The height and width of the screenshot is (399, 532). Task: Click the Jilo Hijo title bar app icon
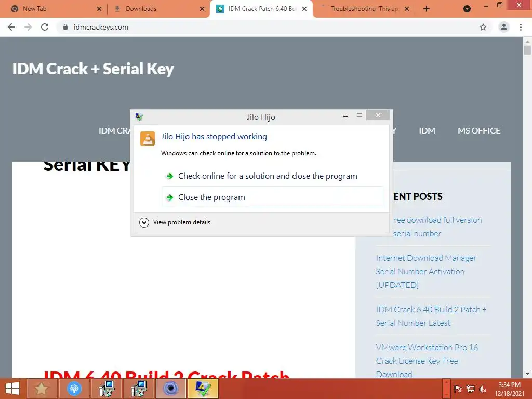click(139, 117)
